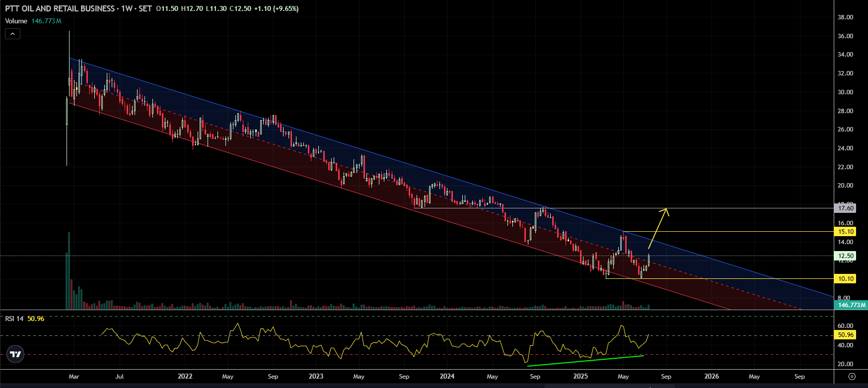
Task: Click the 2024 label on the time axis
Action: [447, 377]
